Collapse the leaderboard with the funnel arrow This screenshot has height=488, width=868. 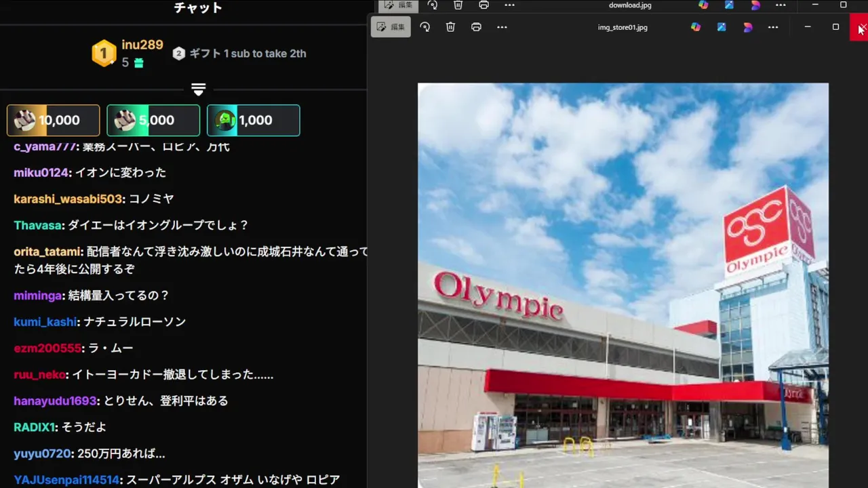pos(198,89)
